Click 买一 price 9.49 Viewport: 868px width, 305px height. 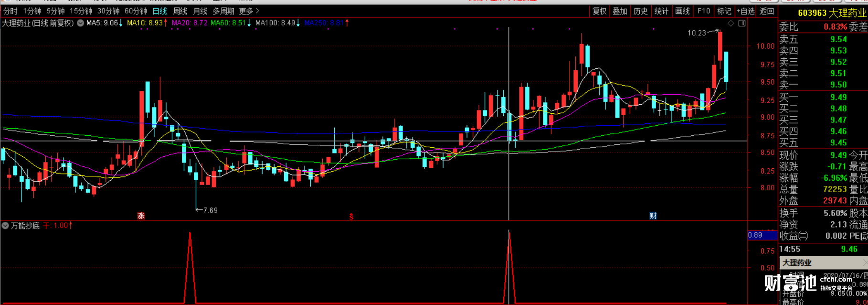(x=839, y=98)
